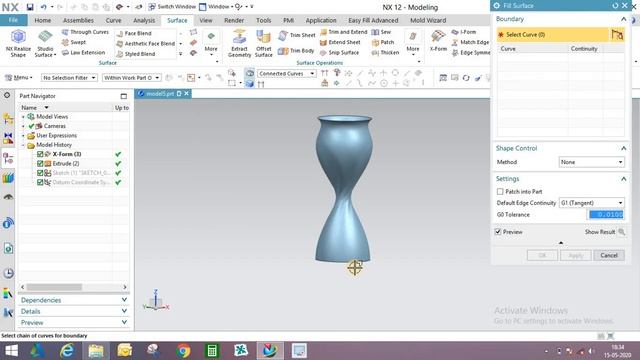The image size is (640, 360).
Task: Open Calculator from taskbar
Action: pos(212,351)
